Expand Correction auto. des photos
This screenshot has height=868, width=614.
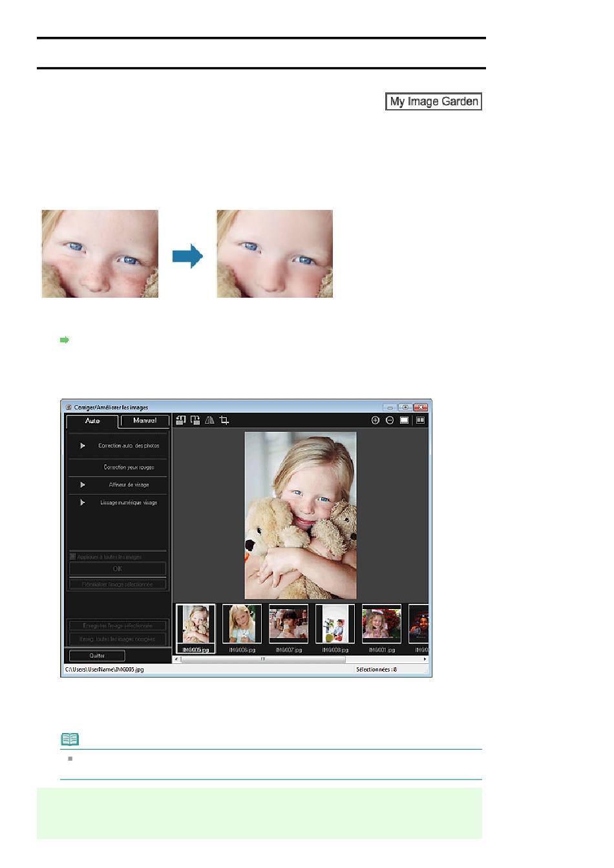point(82,446)
